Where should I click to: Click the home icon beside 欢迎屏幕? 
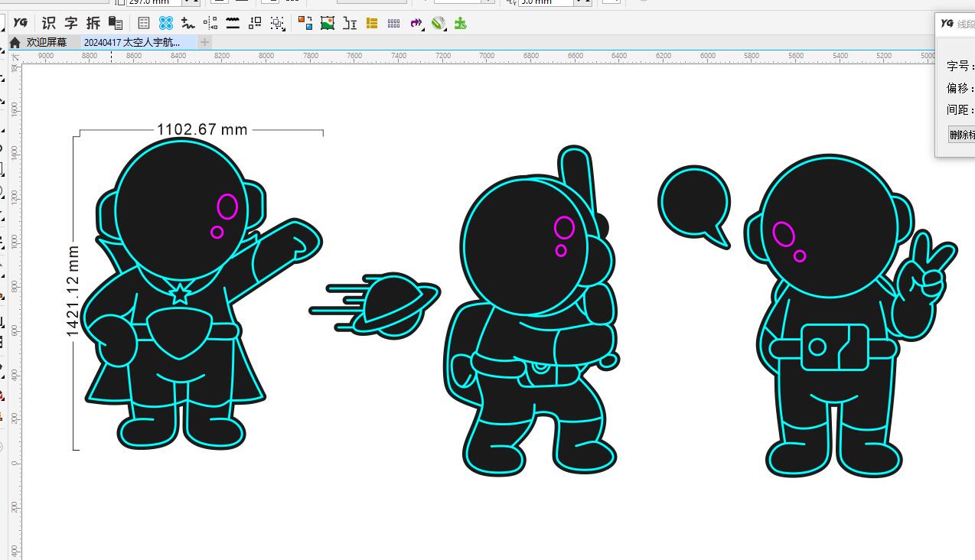[15, 43]
